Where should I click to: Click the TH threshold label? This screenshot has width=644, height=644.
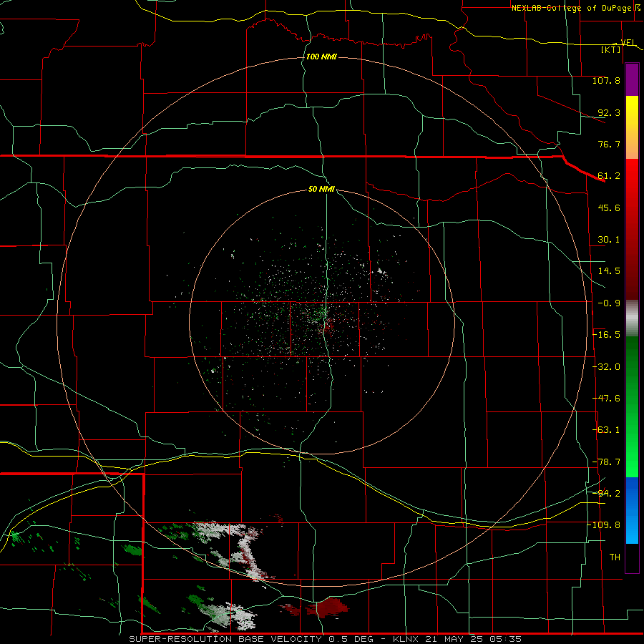615,557
